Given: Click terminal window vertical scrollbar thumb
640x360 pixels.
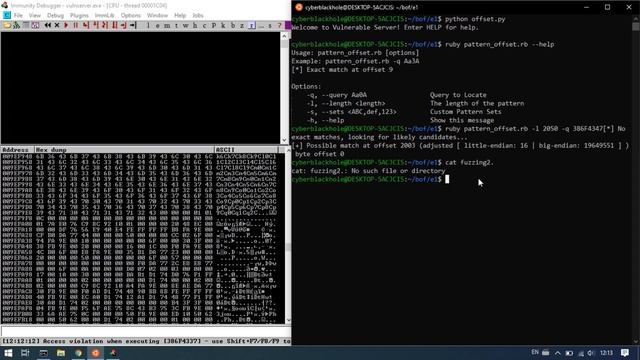Looking at the screenshot, I should coord(636,26).
